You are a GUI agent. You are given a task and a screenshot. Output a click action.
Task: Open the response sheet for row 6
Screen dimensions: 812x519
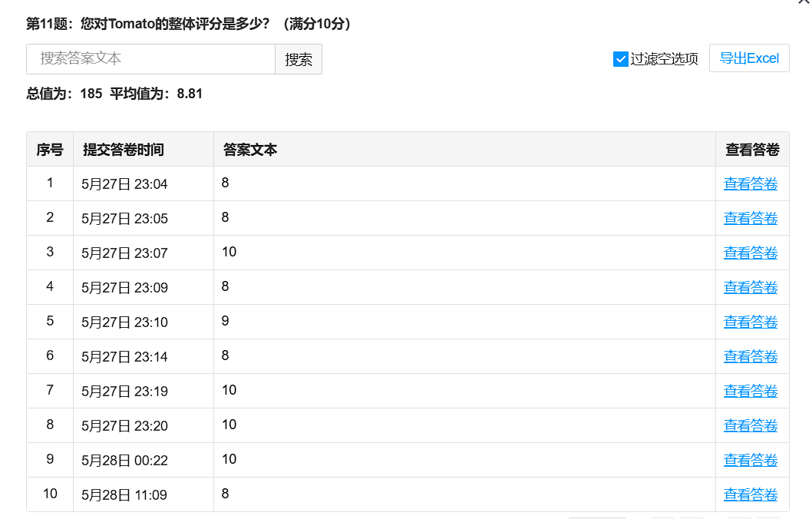point(750,357)
